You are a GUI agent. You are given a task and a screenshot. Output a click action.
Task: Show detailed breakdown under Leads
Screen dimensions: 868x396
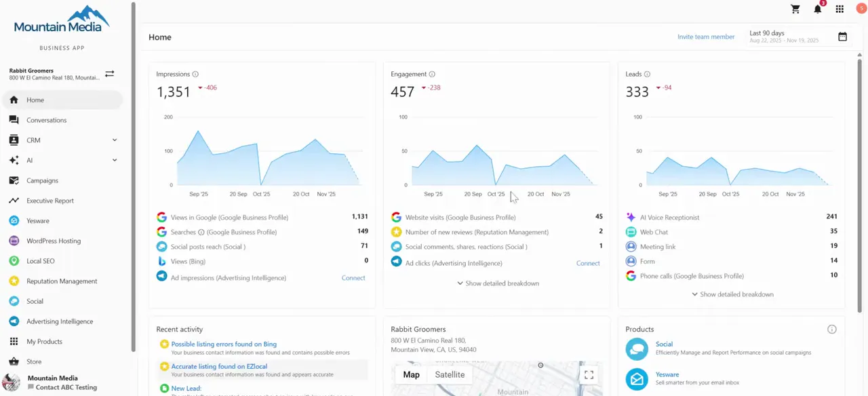click(732, 294)
